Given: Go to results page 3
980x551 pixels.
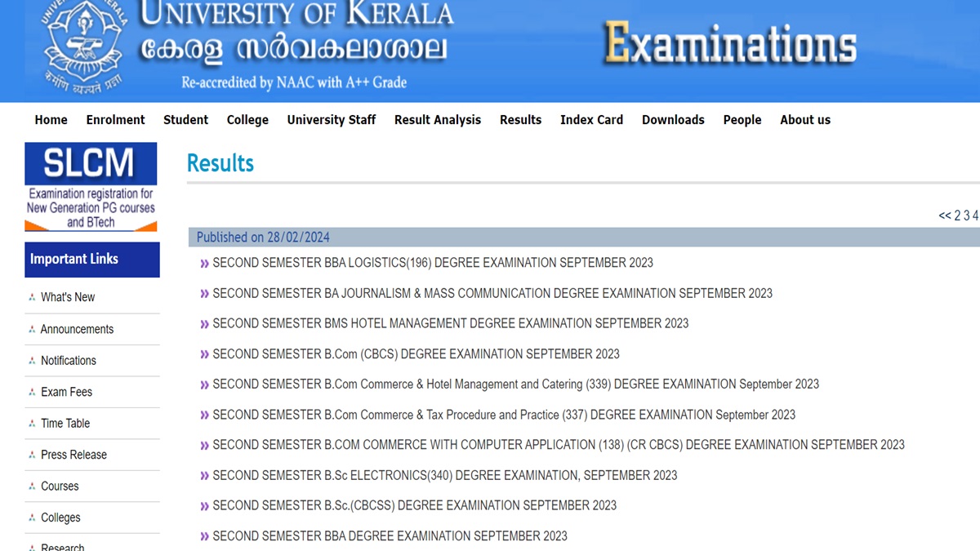Looking at the screenshot, I should click(967, 216).
